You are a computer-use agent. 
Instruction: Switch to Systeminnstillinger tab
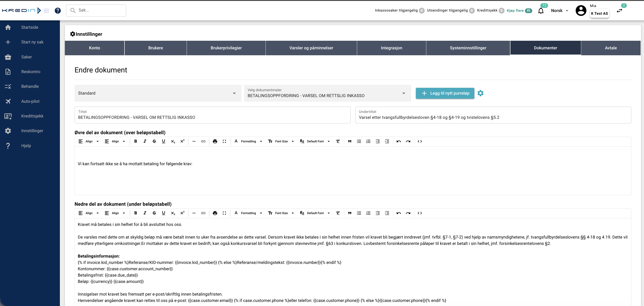coord(468,48)
